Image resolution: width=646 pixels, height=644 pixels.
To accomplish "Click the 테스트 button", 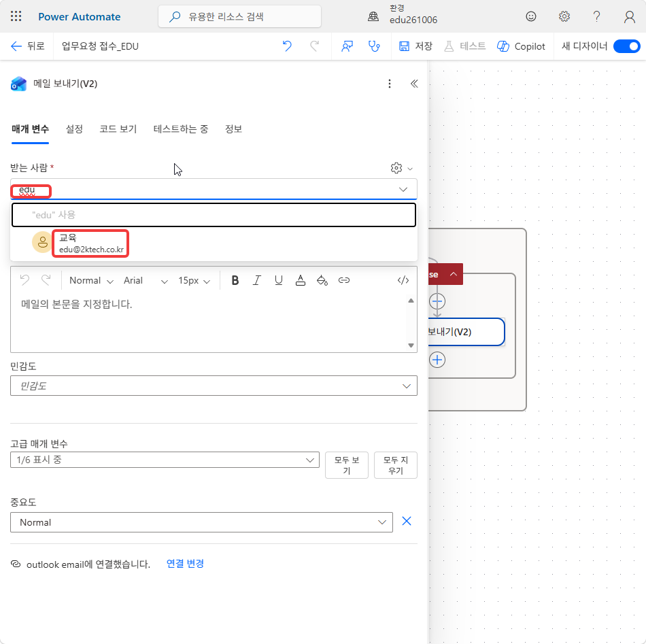I will coord(464,46).
